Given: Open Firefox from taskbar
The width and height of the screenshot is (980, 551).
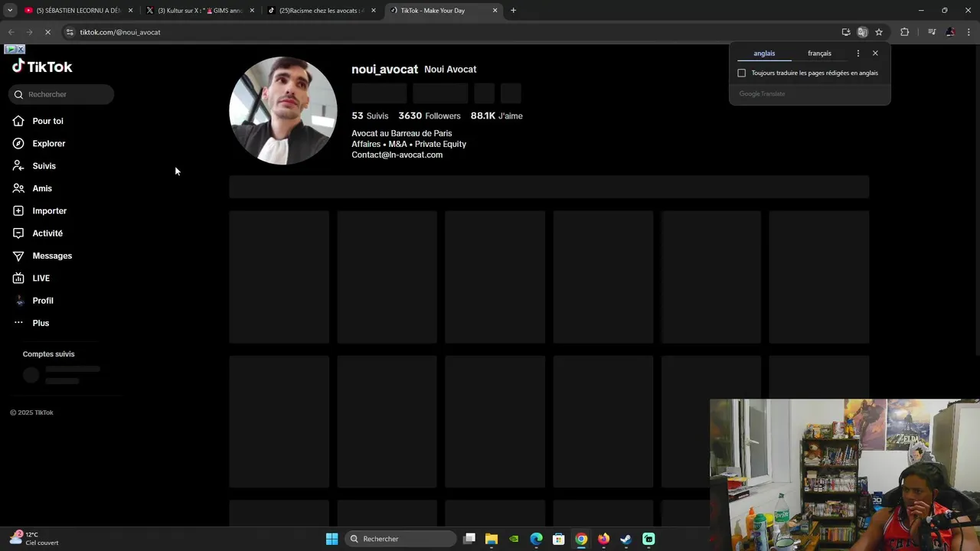Looking at the screenshot, I should (603, 539).
